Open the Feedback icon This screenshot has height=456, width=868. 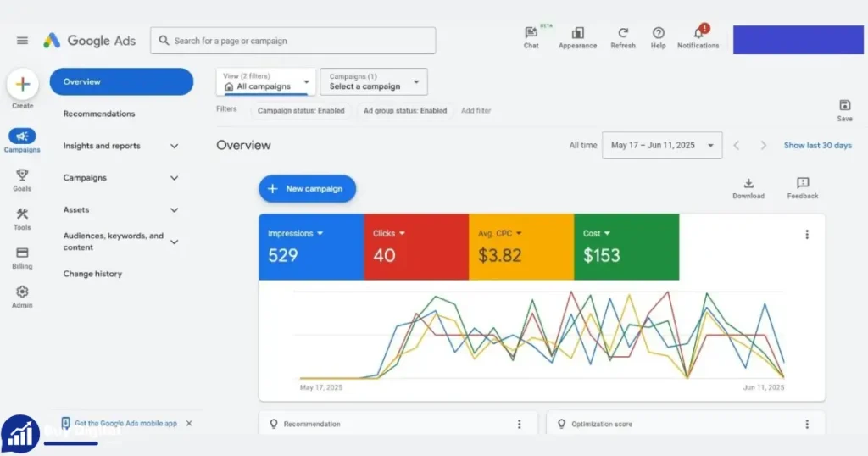coord(803,188)
